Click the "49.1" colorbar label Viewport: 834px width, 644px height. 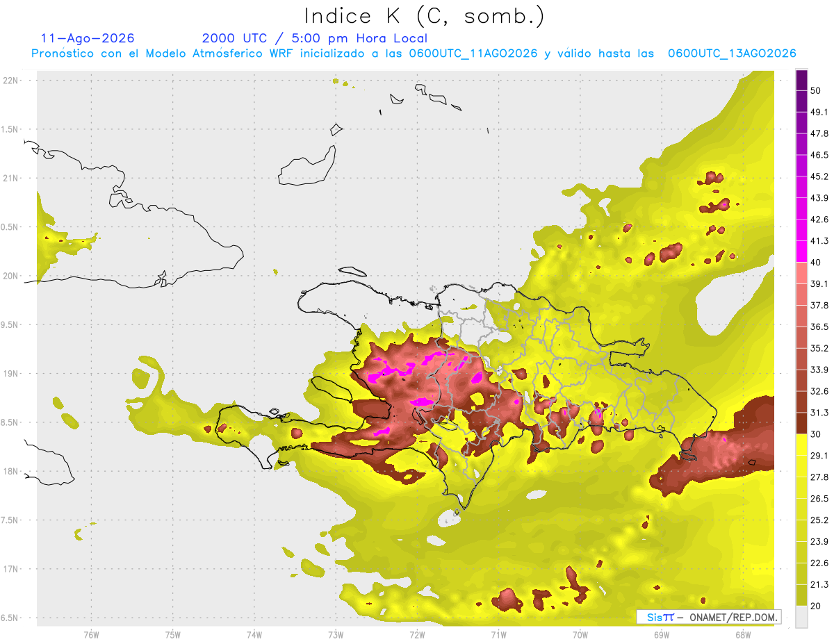[x=819, y=112]
